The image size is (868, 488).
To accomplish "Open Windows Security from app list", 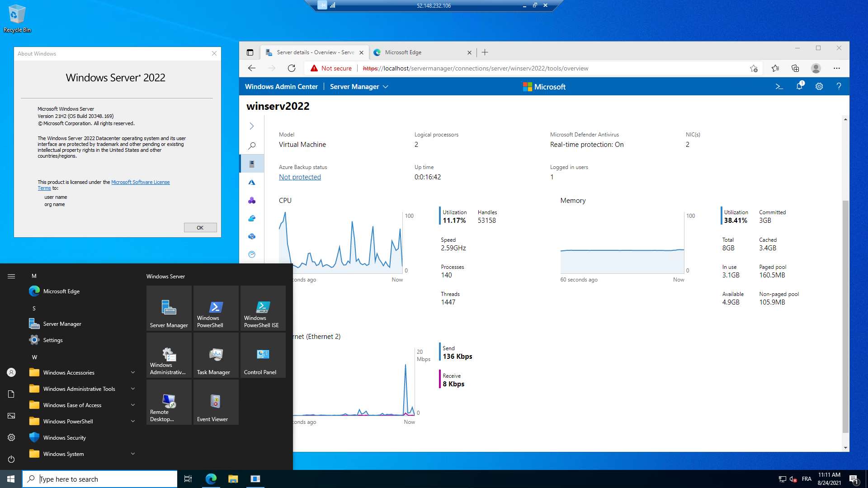I will (82, 438).
